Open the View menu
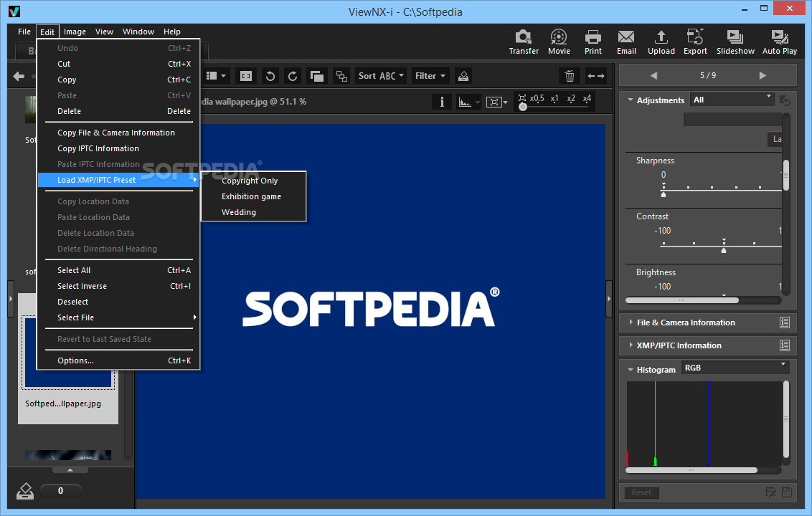Screen dimensions: 812x516 click(104, 32)
